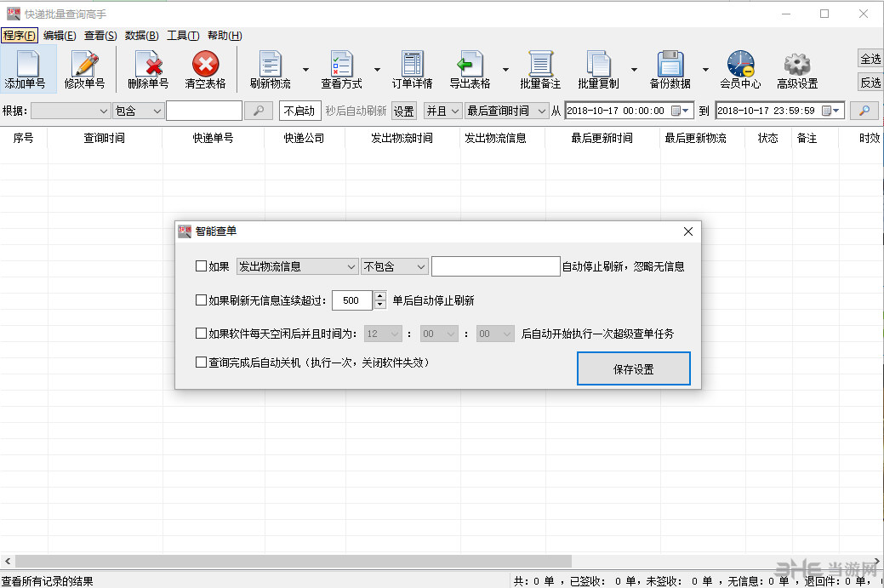The image size is (884, 588).
Task: Open the 查看方式 view mode icon
Action: [342, 64]
